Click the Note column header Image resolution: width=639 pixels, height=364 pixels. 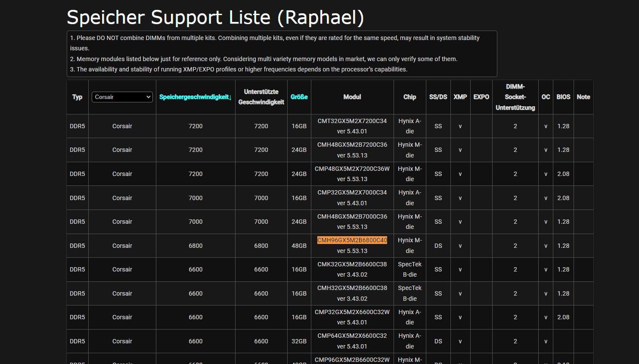pyautogui.click(x=583, y=97)
